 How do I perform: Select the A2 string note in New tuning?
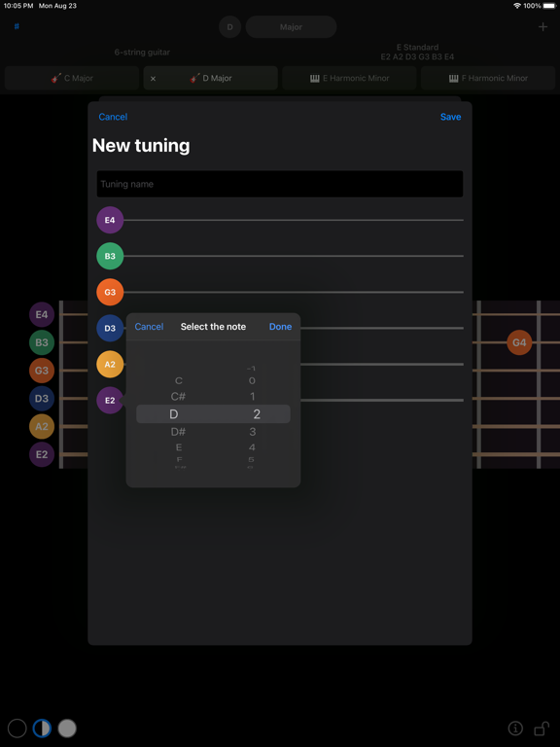click(x=110, y=365)
